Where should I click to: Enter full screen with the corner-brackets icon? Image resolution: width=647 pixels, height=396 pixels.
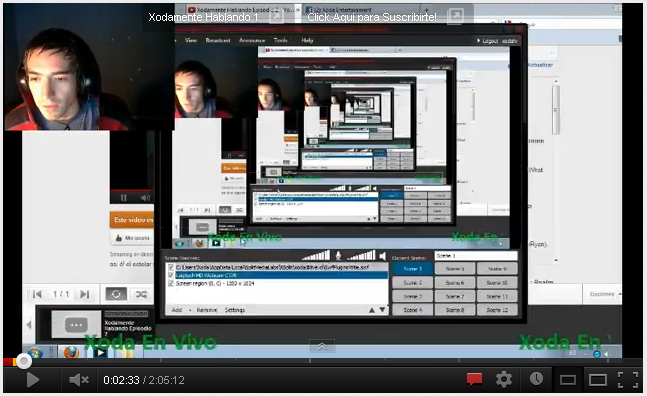coord(628,380)
